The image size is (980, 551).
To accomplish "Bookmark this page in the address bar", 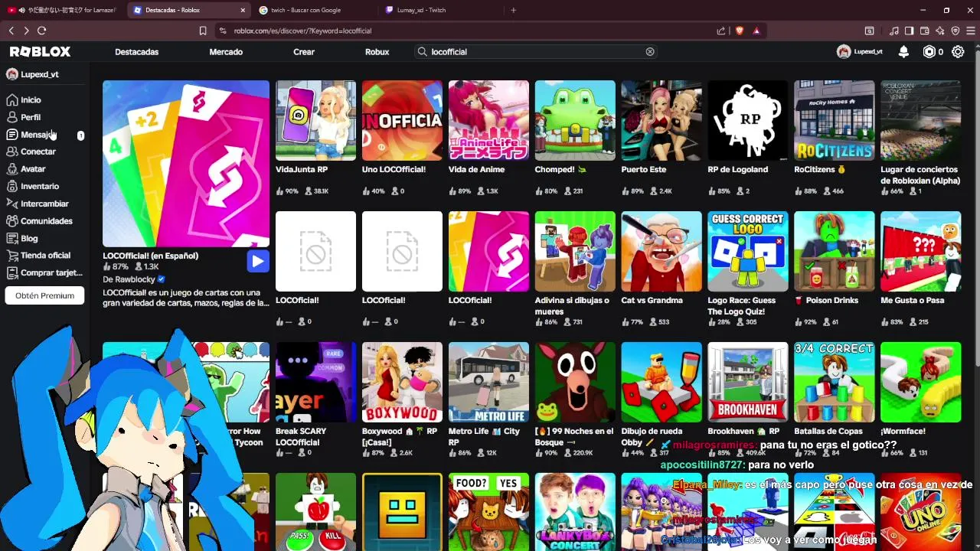I will pyautogui.click(x=202, y=31).
